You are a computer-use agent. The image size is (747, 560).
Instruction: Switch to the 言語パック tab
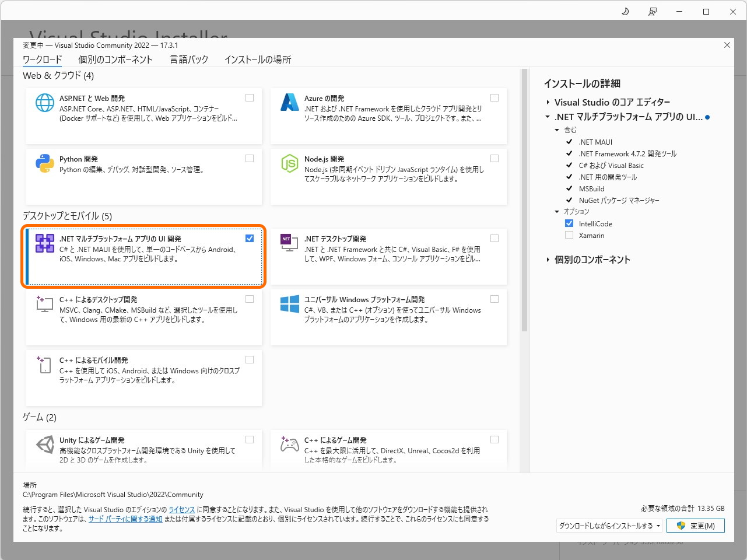pyautogui.click(x=188, y=59)
